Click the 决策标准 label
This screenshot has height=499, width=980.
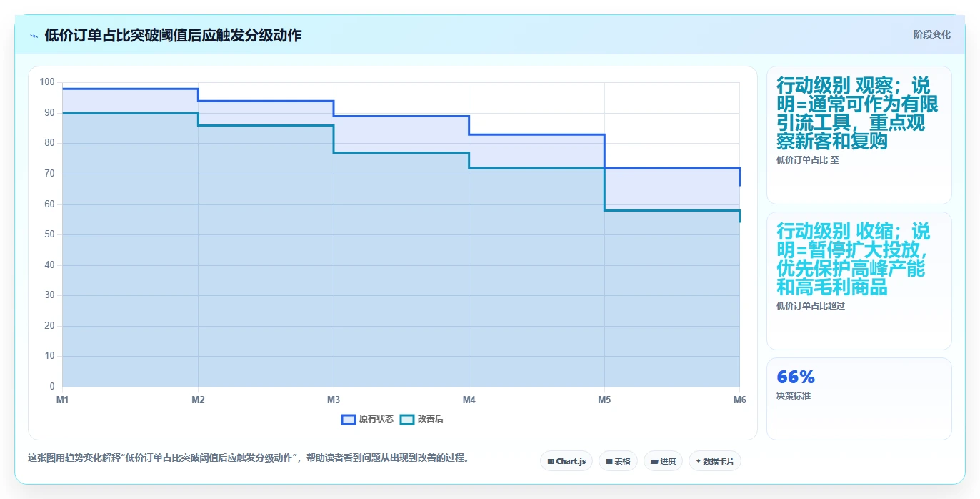[x=794, y=396]
